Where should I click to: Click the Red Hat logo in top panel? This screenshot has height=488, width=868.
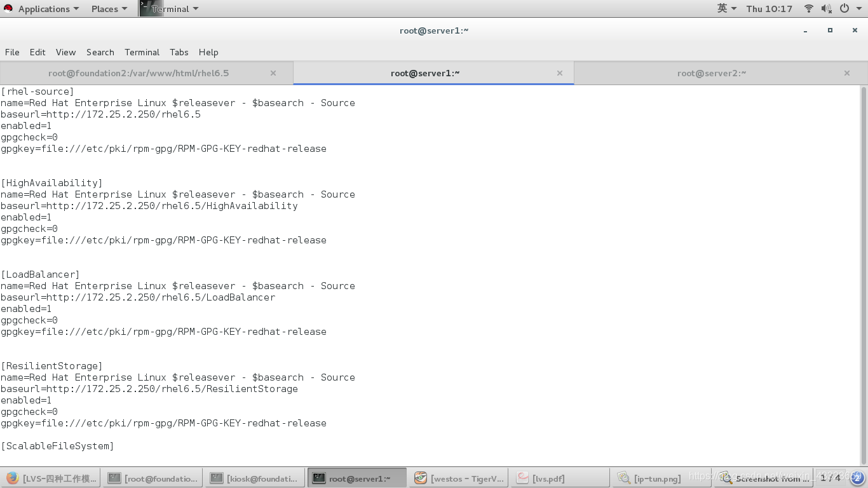pyautogui.click(x=9, y=9)
